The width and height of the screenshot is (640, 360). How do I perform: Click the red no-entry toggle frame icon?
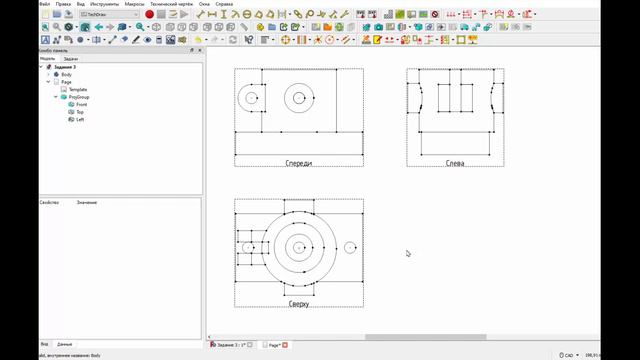coord(435,14)
